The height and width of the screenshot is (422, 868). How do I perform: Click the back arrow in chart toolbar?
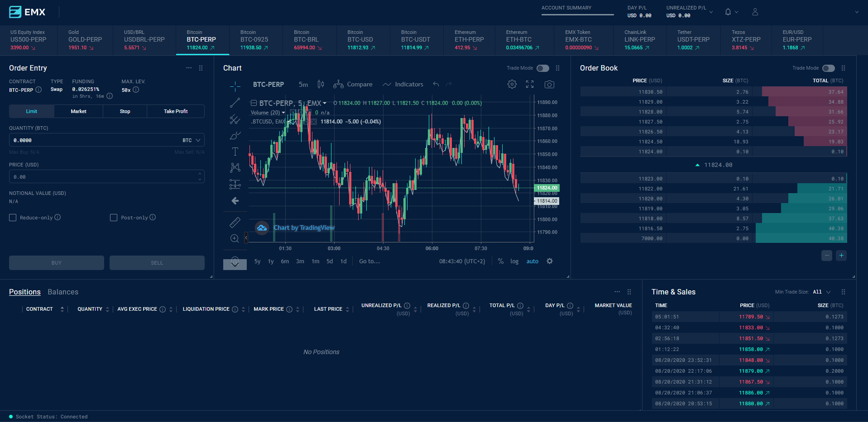pos(235,201)
